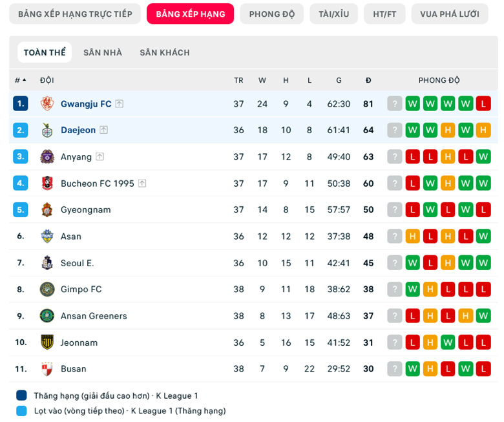Sort table by the # rank column
This screenshot has height=422, width=504.
20,80
